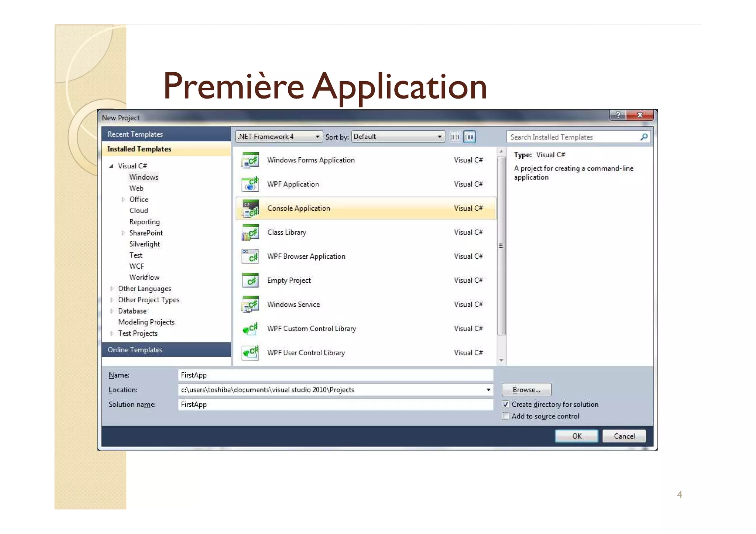Click the search magnifier icon

tap(643, 137)
